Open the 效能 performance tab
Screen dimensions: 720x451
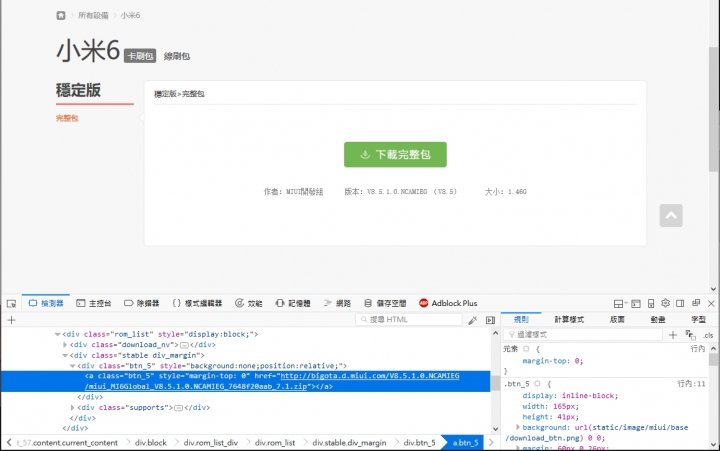pos(248,303)
